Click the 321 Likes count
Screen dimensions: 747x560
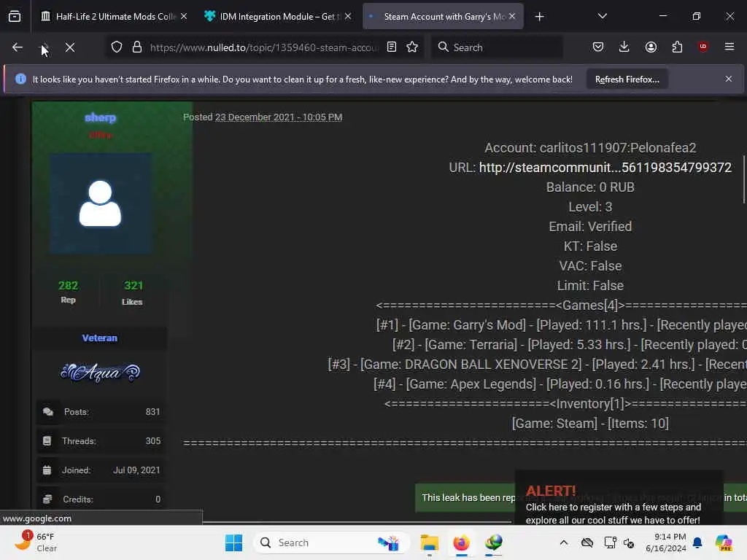pos(133,286)
